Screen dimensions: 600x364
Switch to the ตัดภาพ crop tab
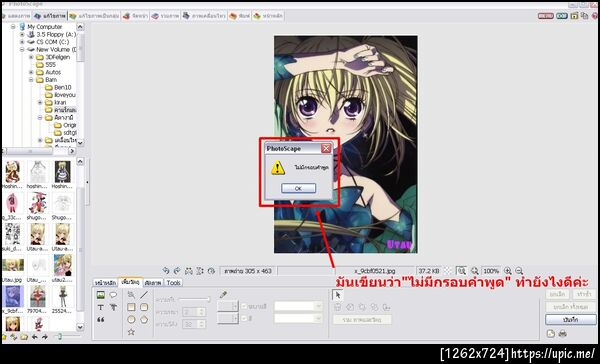(153, 282)
